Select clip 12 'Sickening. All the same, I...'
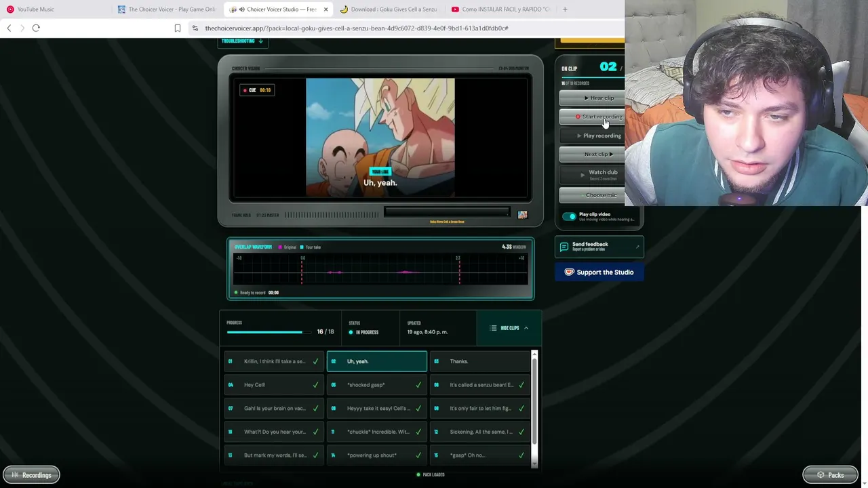This screenshot has width=868, height=488. [479, 432]
